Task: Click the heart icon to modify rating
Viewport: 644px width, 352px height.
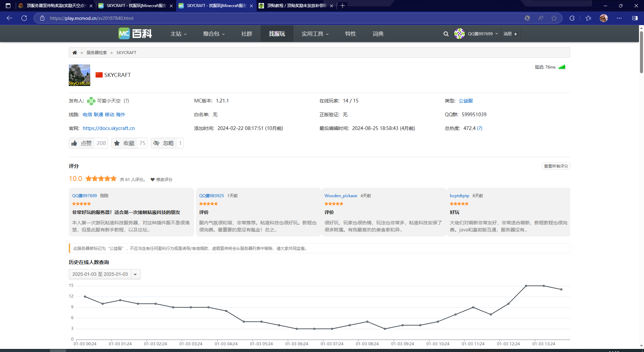Action: pyautogui.click(x=153, y=180)
